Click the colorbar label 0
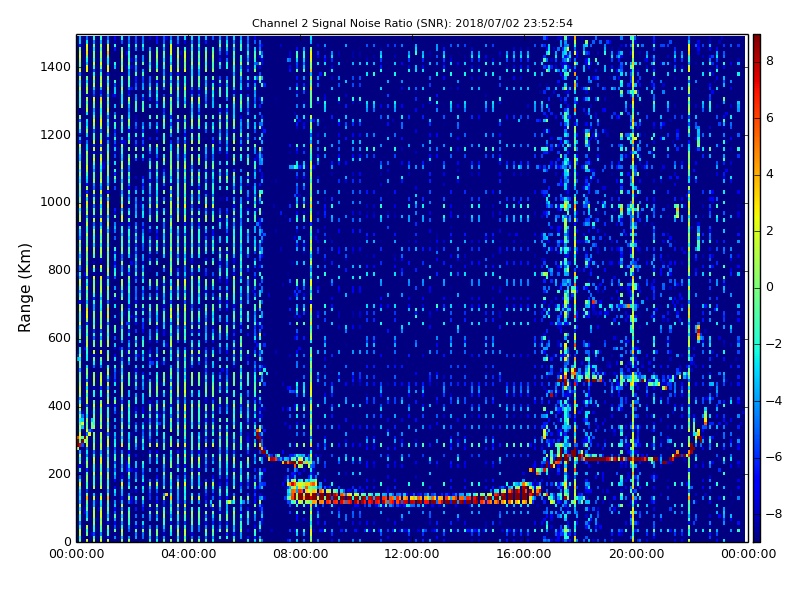Viewport: 800px width, 600px height. point(770,287)
